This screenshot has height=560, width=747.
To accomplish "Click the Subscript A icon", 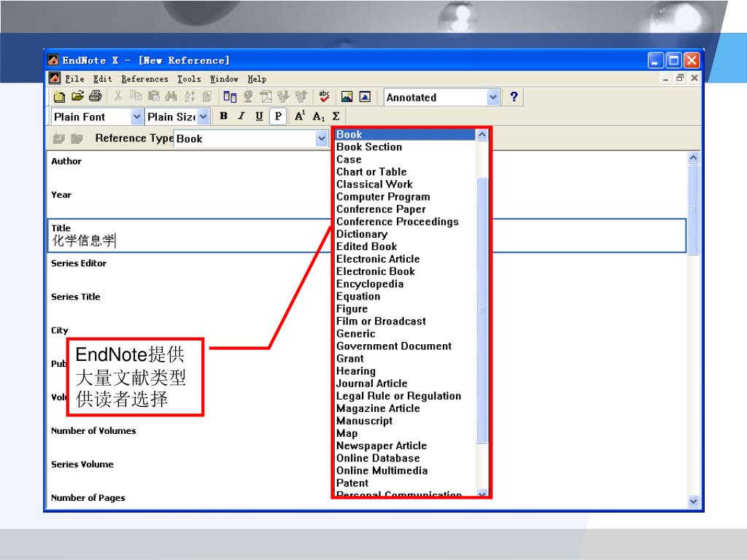I will [x=319, y=116].
